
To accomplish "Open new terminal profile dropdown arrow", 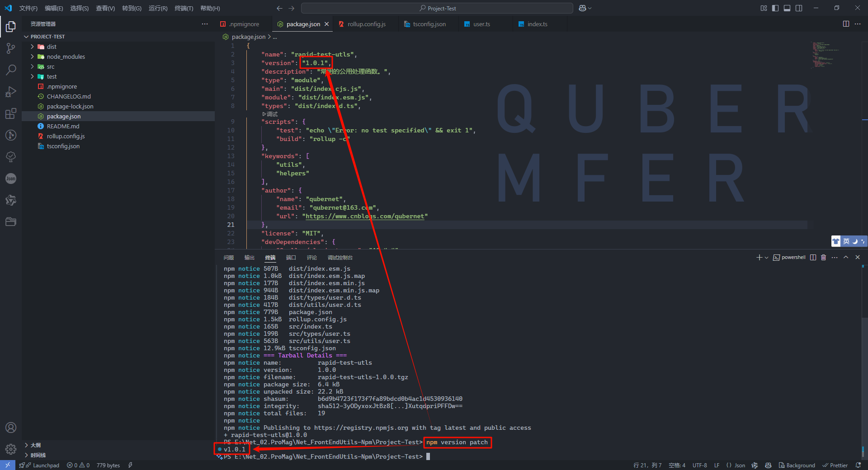I will 766,258.
